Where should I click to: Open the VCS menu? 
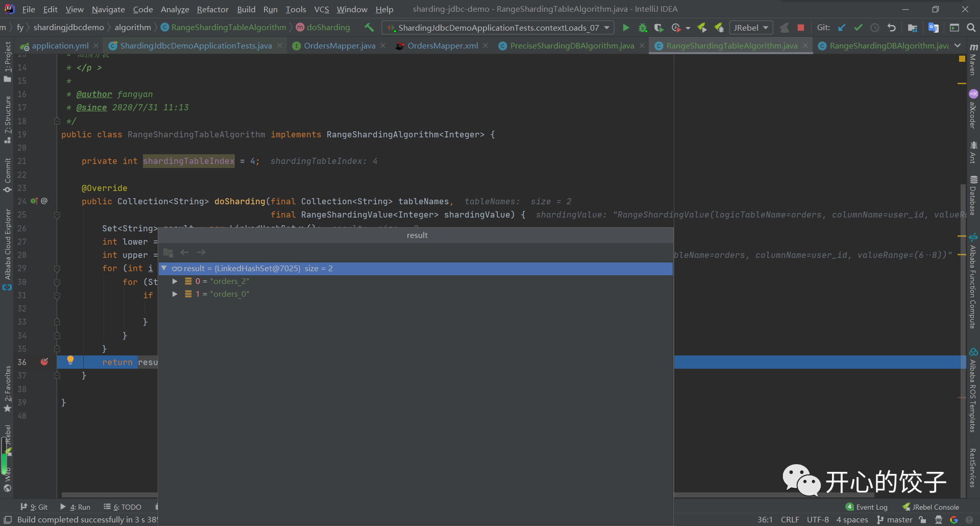[x=322, y=9]
